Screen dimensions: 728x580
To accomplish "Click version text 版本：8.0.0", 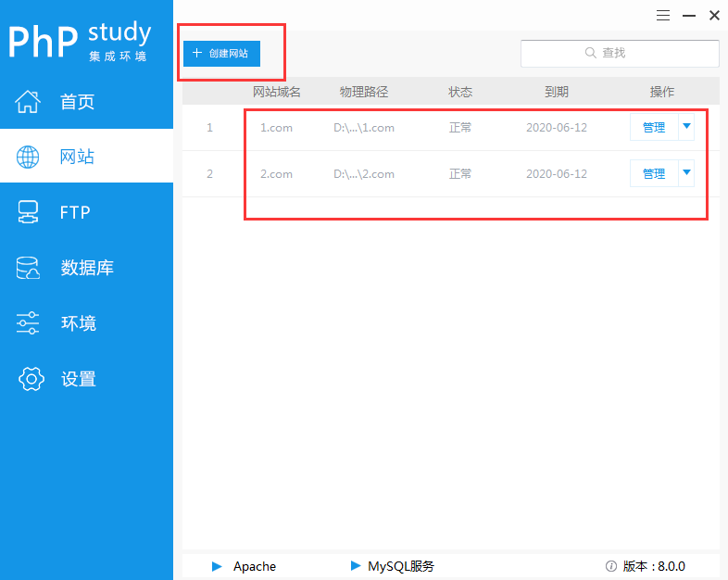I will click(654, 566).
